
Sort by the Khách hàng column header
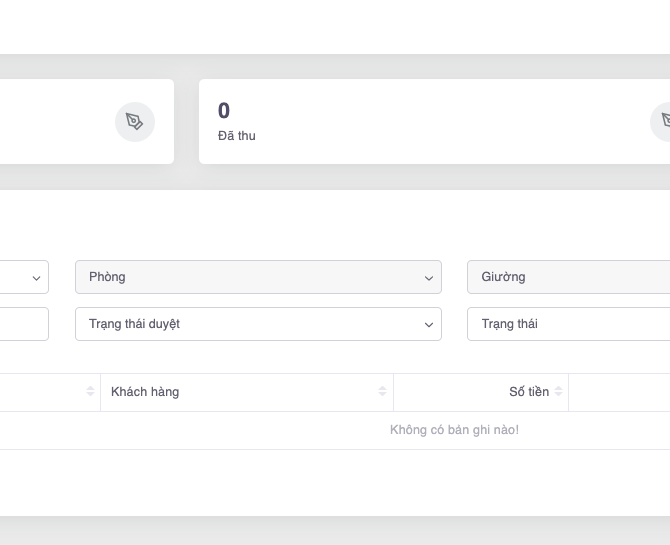[145, 392]
